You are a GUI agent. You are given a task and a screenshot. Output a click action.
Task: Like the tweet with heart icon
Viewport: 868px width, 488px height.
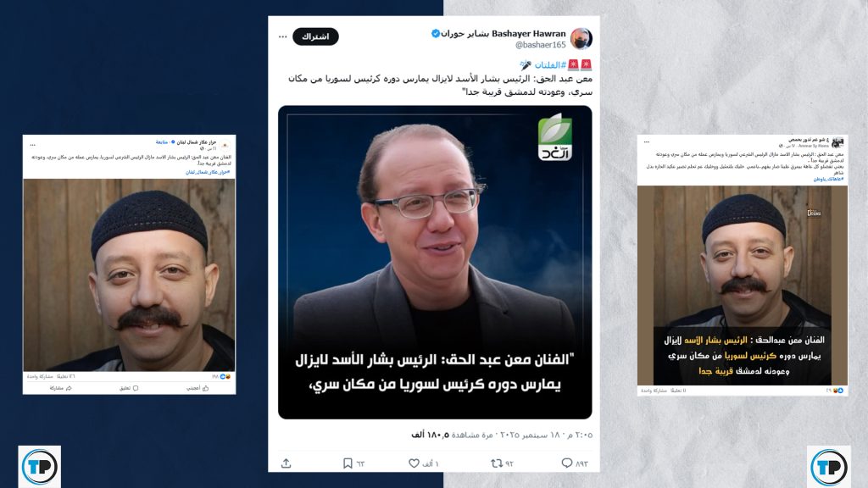click(414, 463)
